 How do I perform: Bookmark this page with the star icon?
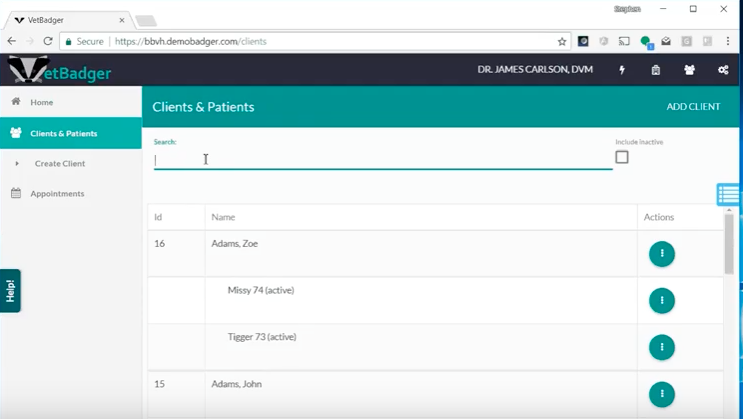click(562, 42)
